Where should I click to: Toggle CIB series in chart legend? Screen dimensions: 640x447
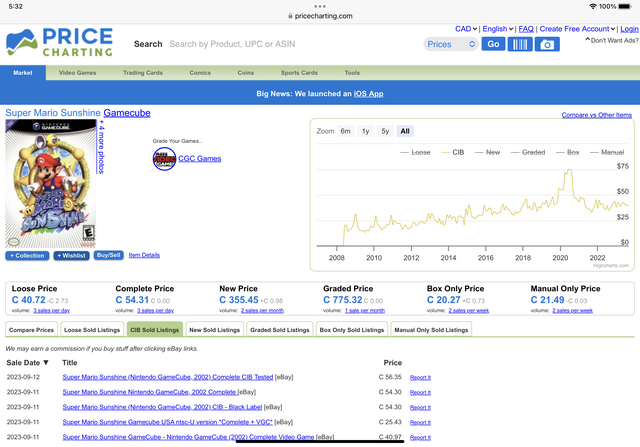(x=453, y=152)
